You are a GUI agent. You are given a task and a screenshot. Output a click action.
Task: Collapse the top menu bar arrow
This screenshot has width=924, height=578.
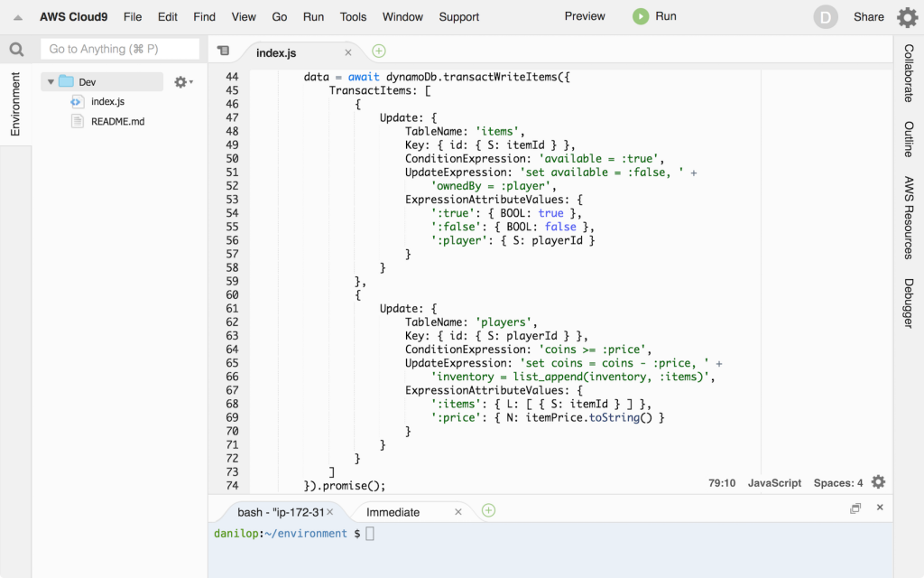(x=17, y=17)
